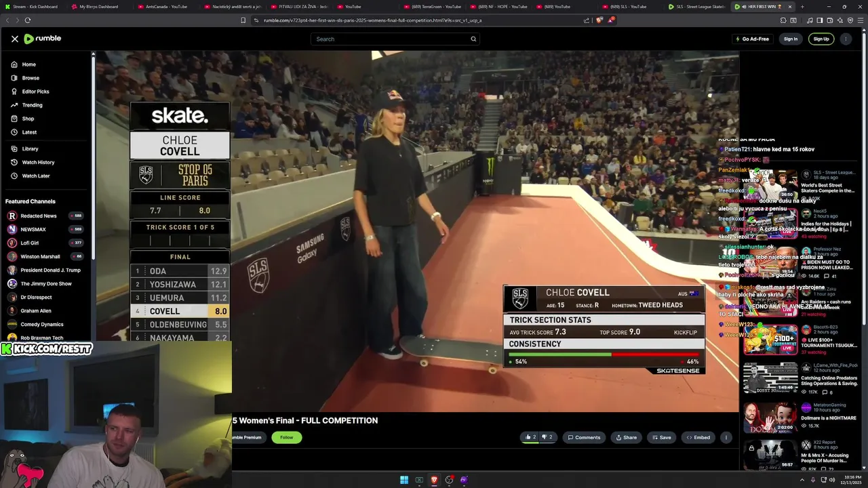Click the Sign Up button
Viewport: 868px width, 488px height.
click(821, 39)
